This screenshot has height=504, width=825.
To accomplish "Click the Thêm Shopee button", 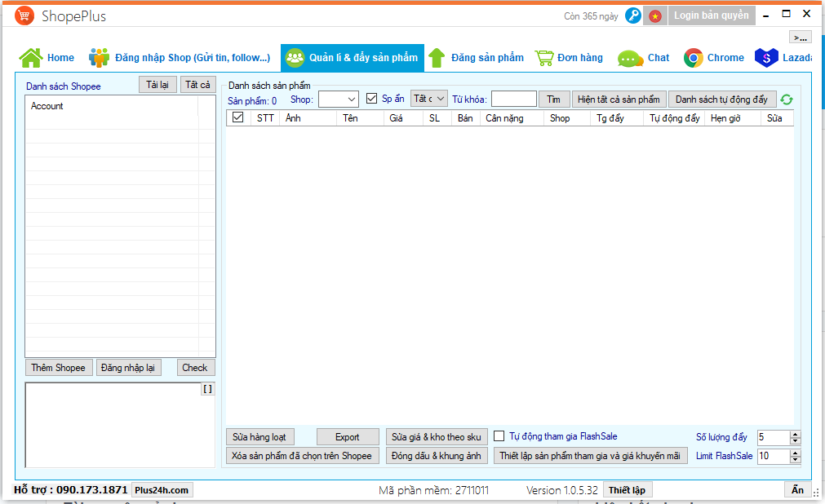I will pyautogui.click(x=59, y=368).
